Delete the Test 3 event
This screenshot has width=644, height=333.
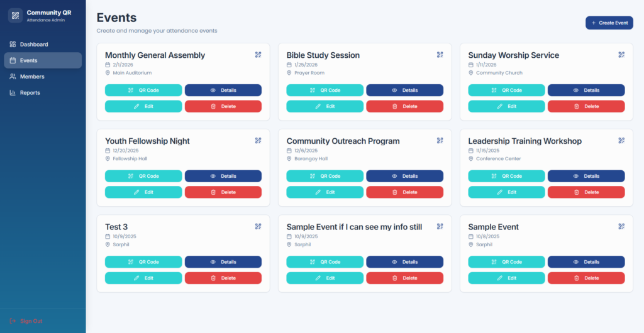223,278
